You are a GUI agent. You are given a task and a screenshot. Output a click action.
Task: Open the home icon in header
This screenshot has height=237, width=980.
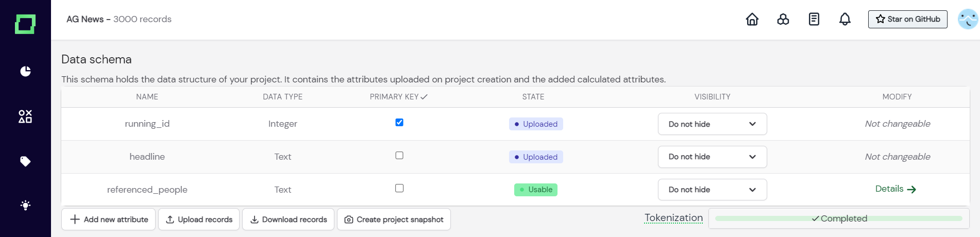752,19
